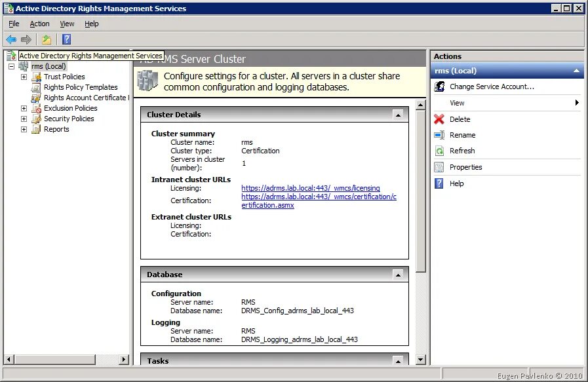Open the intranet Certification URL link
This screenshot has width=588, height=382.
319,201
